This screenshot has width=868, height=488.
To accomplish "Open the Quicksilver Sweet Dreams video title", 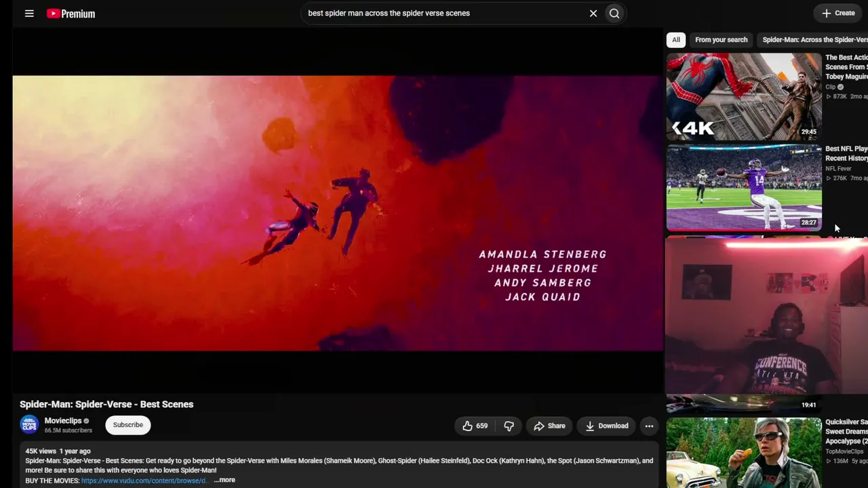I will coord(846,432).
